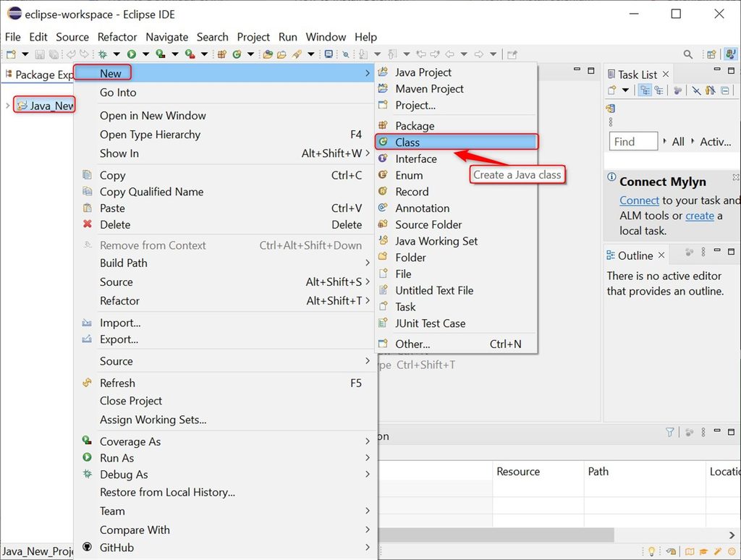This screenshot has width=741, height=560.
Task: Close the Outline tab
Action: tap(661, 255)
